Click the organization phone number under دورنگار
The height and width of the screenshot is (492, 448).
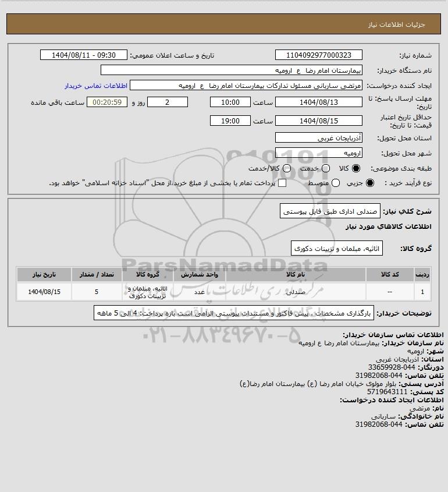click(x=379, y=376)
